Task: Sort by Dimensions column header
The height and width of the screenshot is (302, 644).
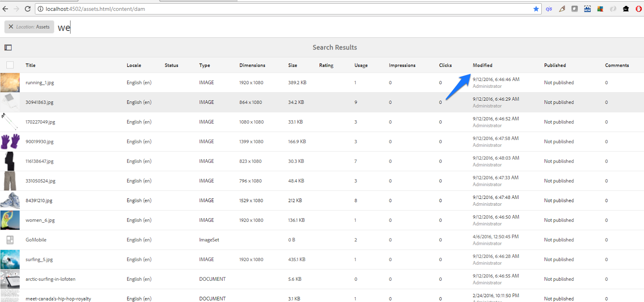Action: (x=252, y=65)
